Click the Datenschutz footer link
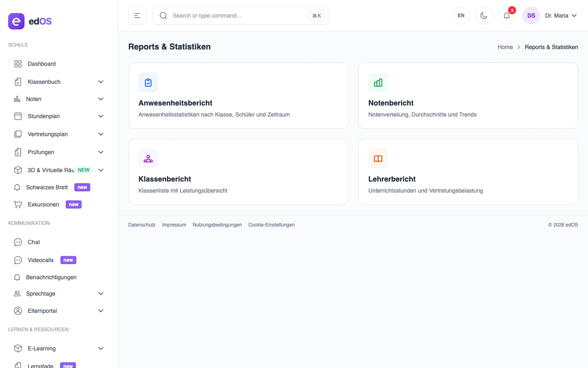 click(x=142, y=225)
